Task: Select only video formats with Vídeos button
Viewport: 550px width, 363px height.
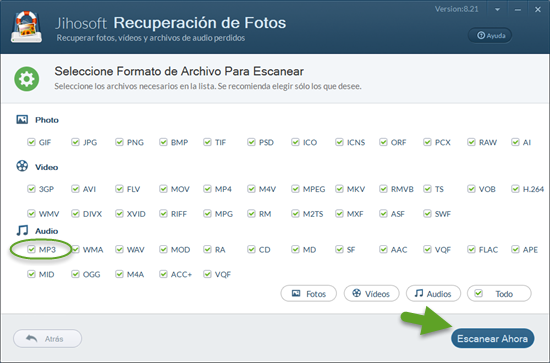Action: [x=371, y=294]
